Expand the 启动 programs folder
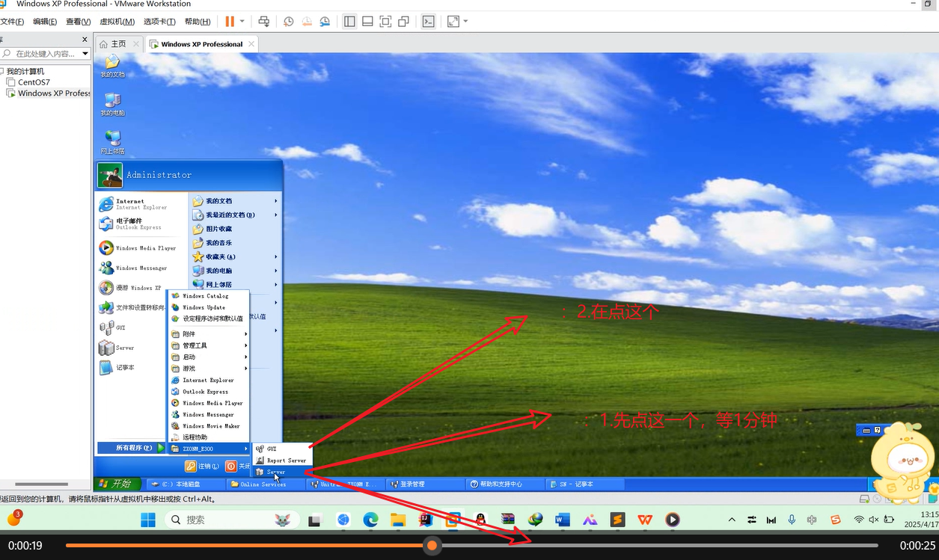Viewport: 939px width, 560px height. coord(209,357)
